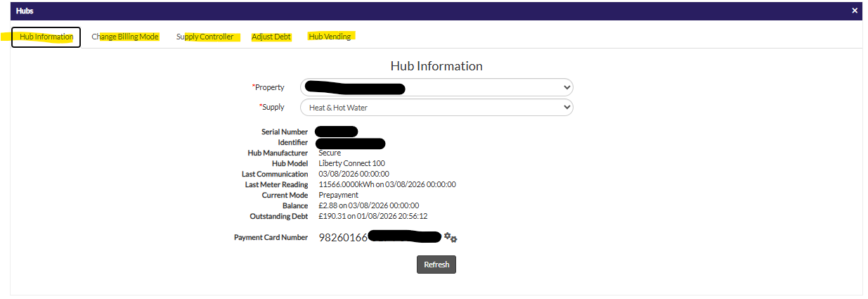
Task: Click the Last Communication date value
Action: (x=354, y=174)
